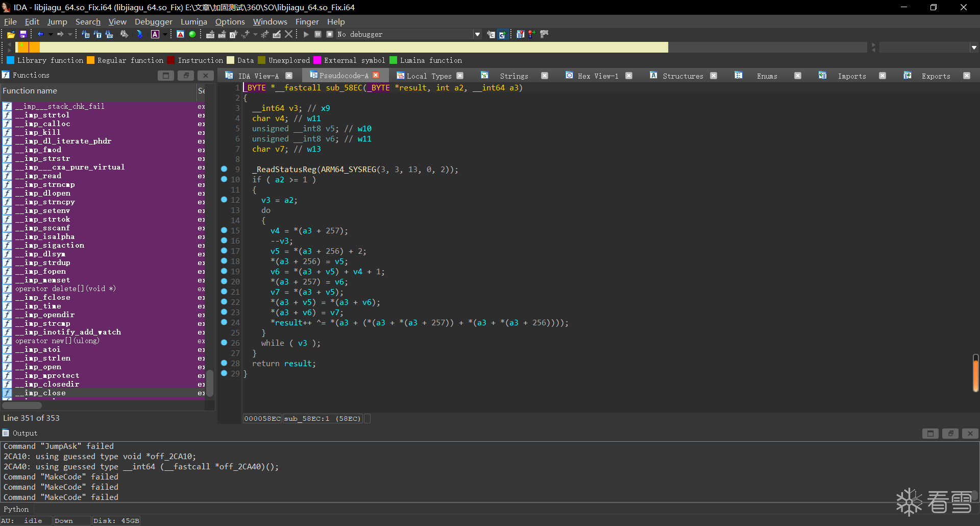Viewport: 980px width, 526px height.
Task: Switch to the Strings tab
Action: [x=513, y=76]
